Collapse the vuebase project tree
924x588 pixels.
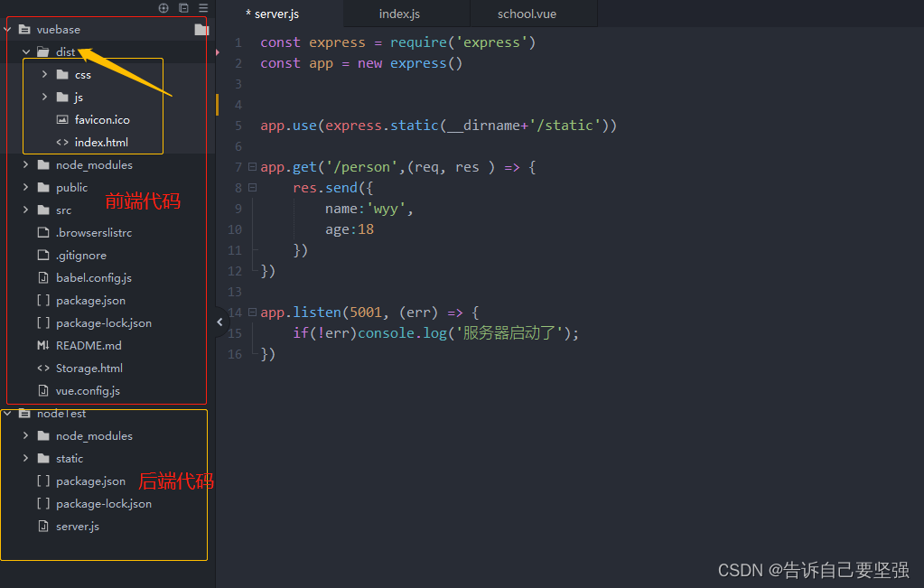tap(7, 30)
